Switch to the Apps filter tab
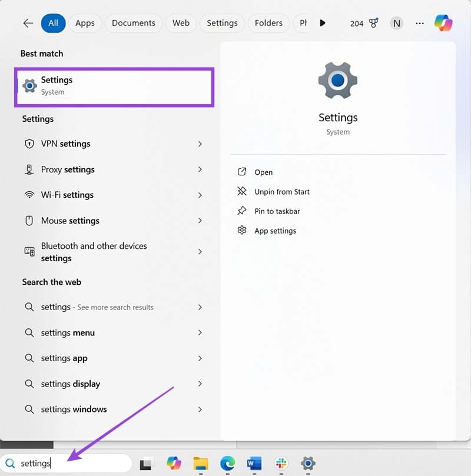471x476 pixels. pyautogui.click(x=85, y=23)
